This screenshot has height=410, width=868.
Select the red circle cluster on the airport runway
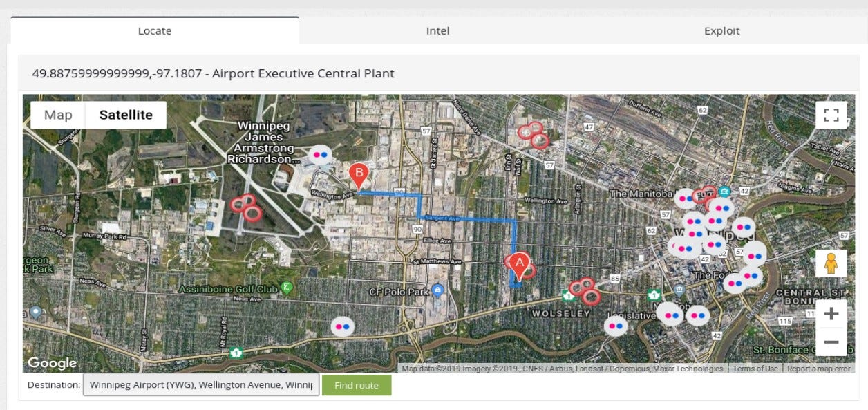(246, 207)
